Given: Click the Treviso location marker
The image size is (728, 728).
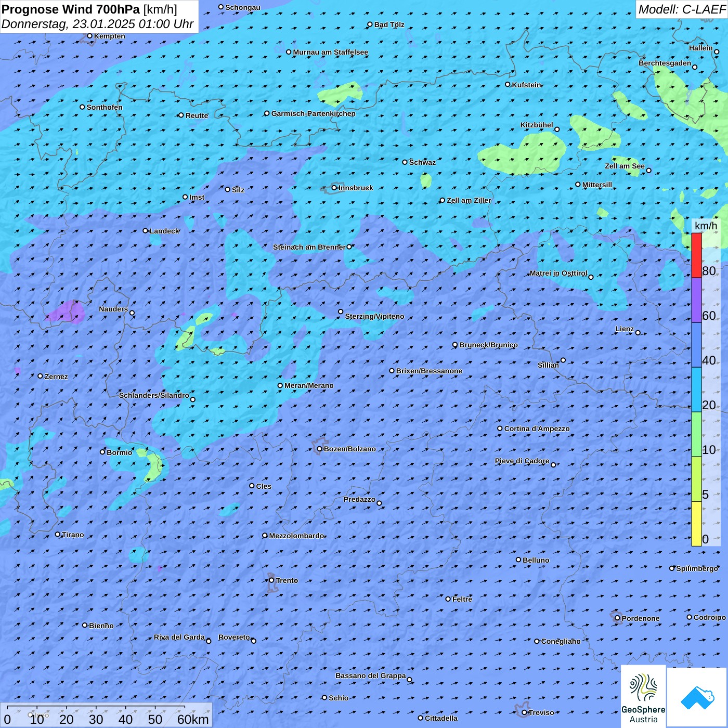Looking at the screenshot, I should click(524, 712).
